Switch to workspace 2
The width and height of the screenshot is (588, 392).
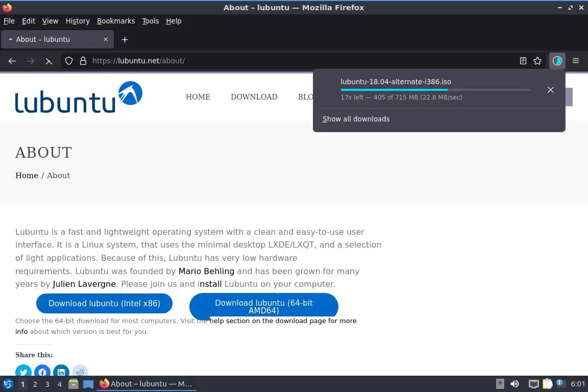(x=35, y=384)
